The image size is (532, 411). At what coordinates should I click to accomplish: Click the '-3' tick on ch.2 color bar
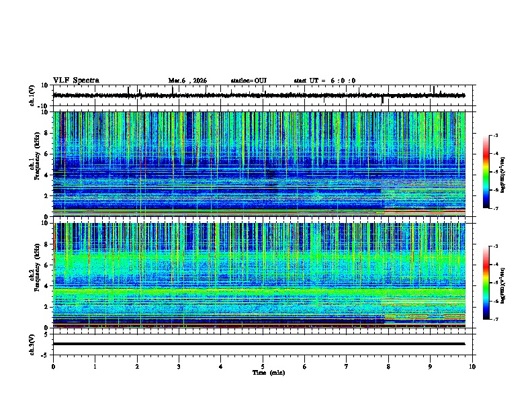(496, 246)
